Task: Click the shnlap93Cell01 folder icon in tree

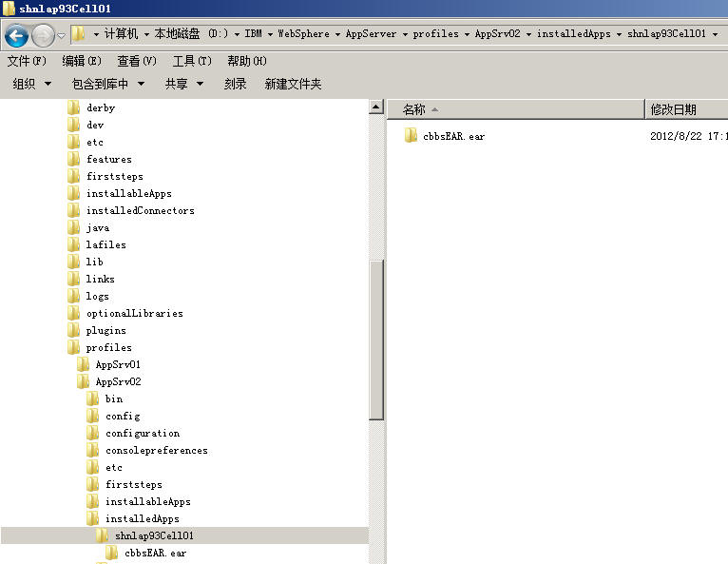Action: (102, 535)
